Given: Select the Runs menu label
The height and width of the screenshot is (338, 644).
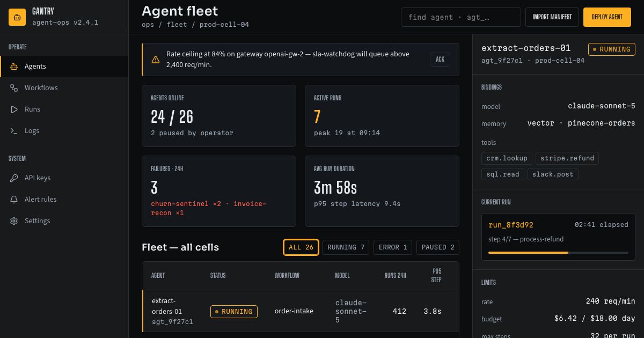Looking at the screenshot, I should pos(32,109).
